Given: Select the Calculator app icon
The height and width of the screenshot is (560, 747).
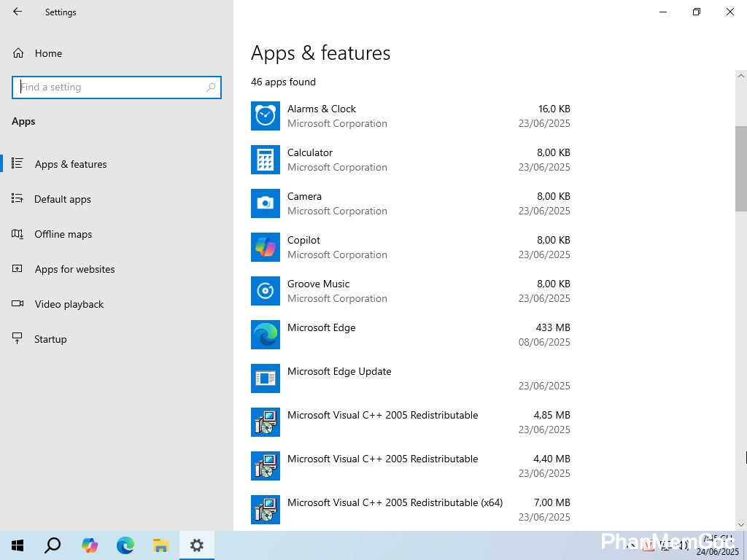Looking at the screenshot, I should 265,160.
